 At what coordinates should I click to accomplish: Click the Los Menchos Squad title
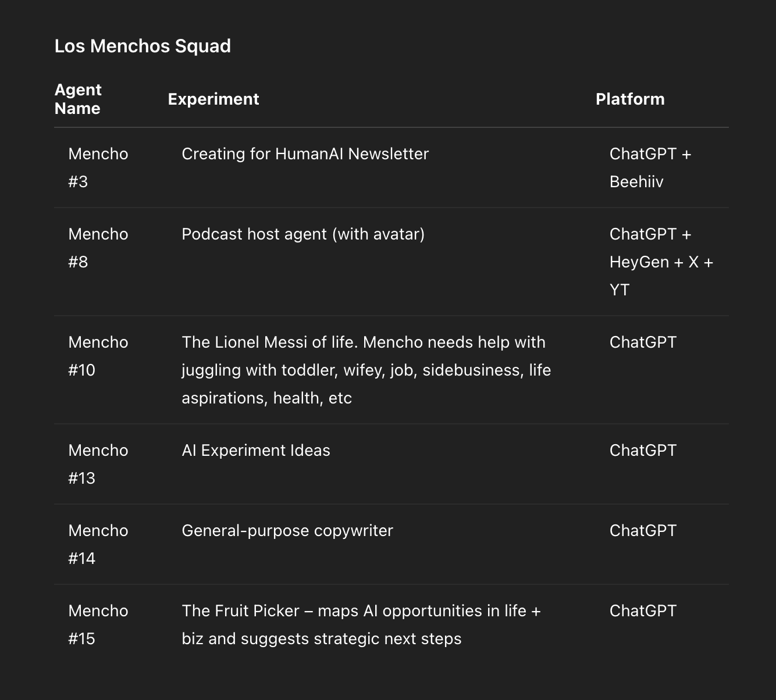(x=143, y=46)
